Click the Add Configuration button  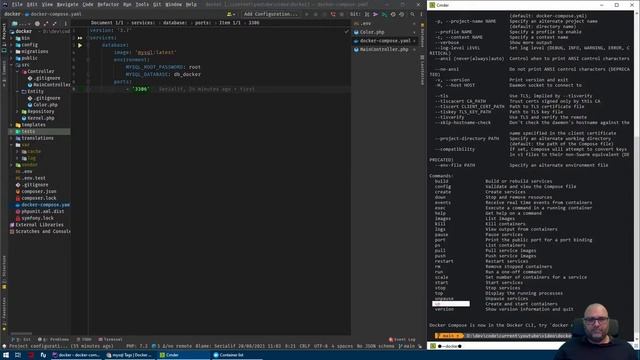271,14
